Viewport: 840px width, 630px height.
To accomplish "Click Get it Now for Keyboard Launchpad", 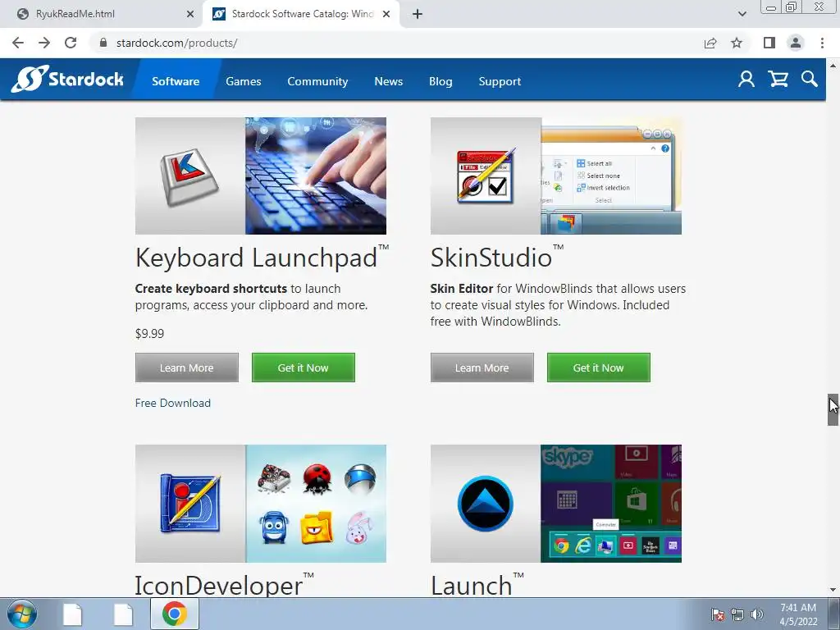I will (304, 367).
